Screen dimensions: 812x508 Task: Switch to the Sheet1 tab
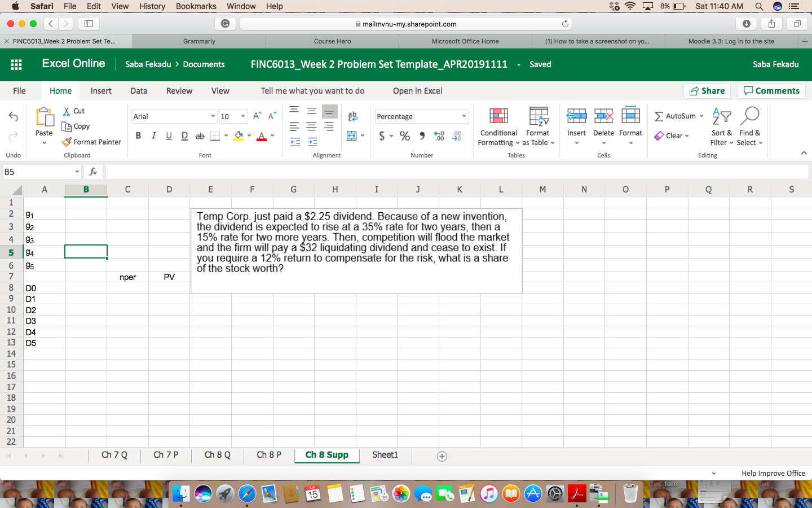[385, 455]
